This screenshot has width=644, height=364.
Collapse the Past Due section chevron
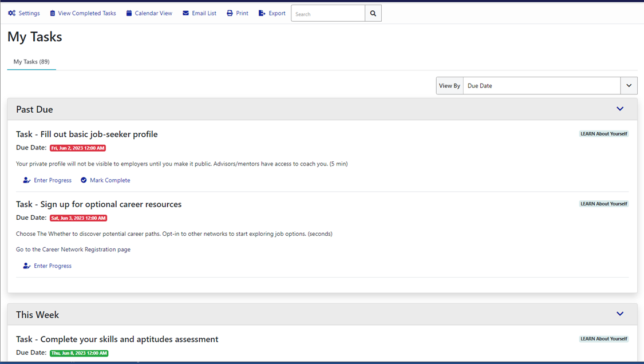pos(620,109)
